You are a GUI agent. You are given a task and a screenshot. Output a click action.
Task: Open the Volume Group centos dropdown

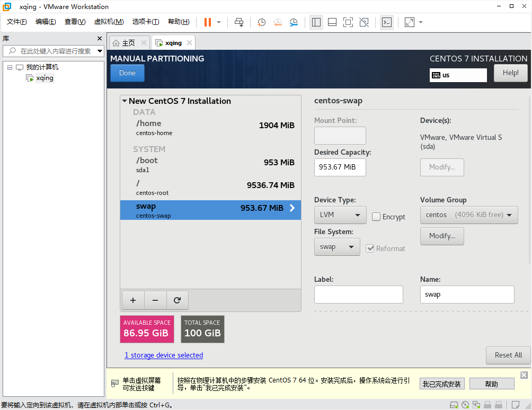(469, 215)
